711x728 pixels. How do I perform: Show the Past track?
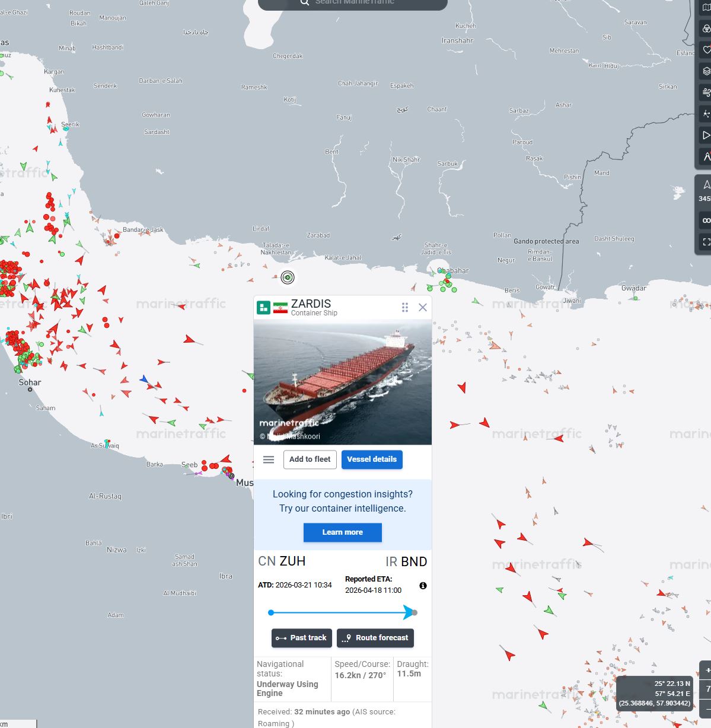(302, 638)
